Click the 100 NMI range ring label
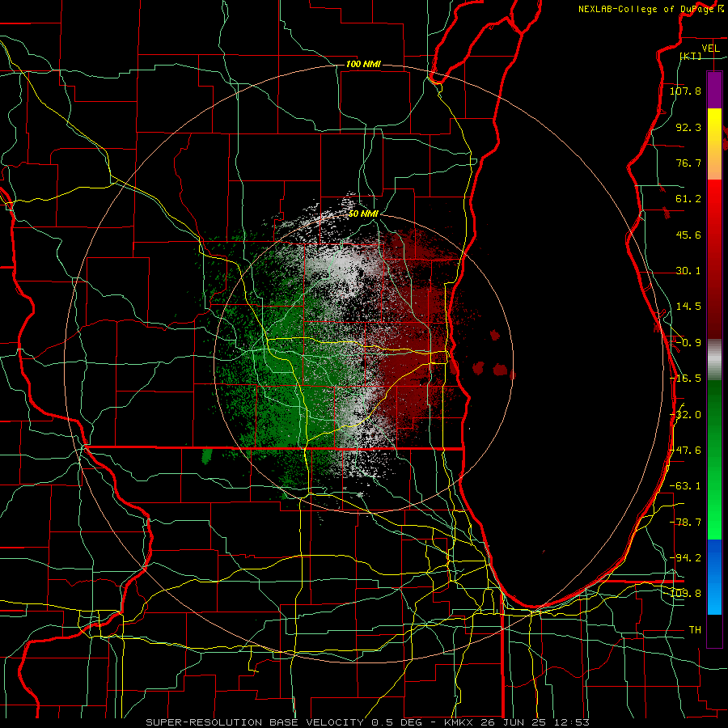The image size is (728, 728). pos(363,64)
